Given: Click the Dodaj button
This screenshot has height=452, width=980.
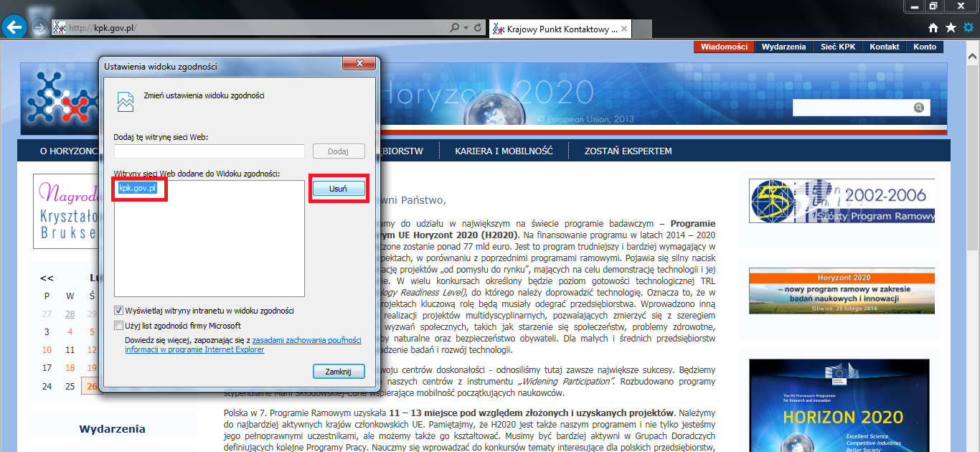Looking at the screenshot, I should click(x=339, y=151).
